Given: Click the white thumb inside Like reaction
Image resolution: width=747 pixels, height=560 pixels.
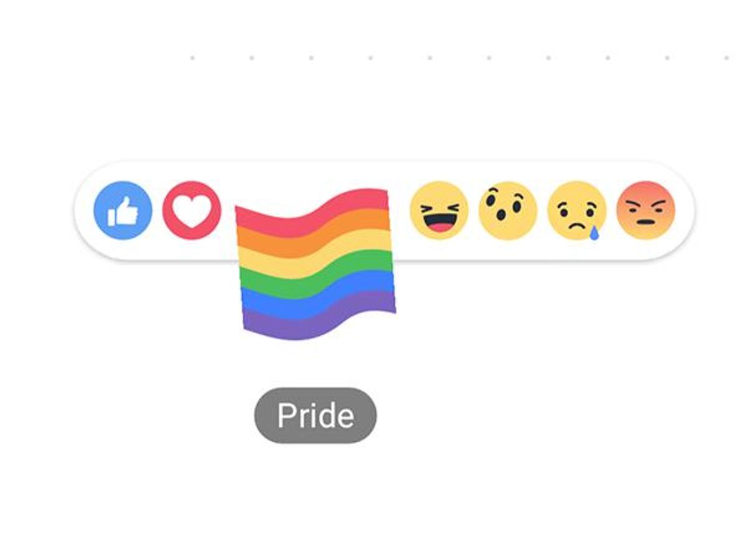Looking at the screenshot, I should [x=123, y=211].
